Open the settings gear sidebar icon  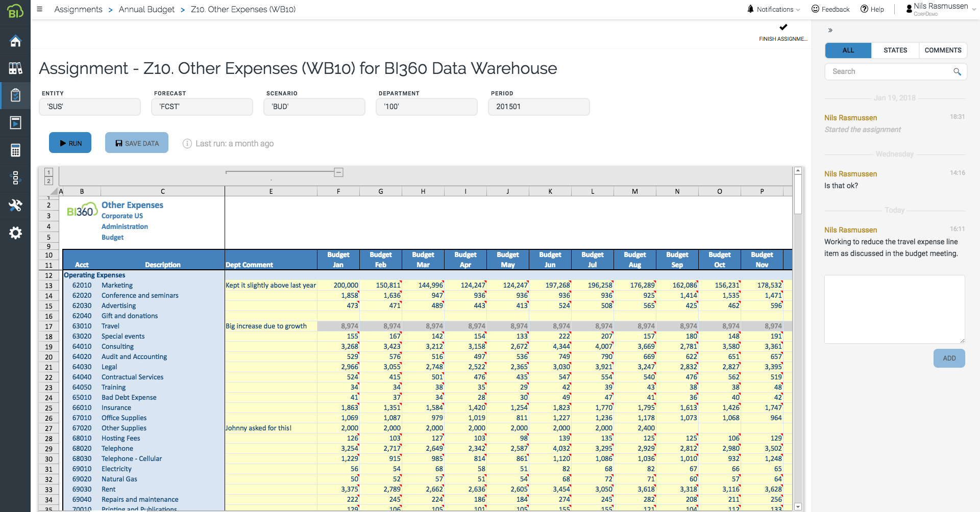(x=15, y=233)
